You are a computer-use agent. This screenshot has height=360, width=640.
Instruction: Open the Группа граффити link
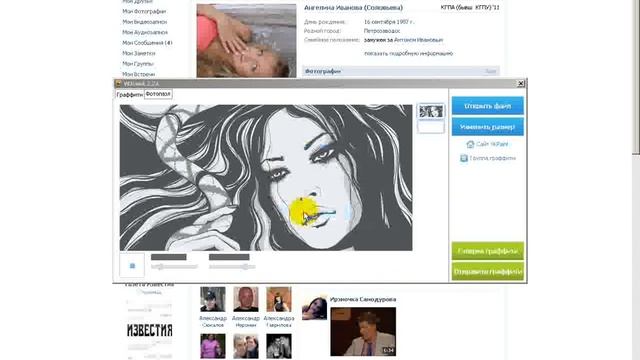[x=492, y=158]
